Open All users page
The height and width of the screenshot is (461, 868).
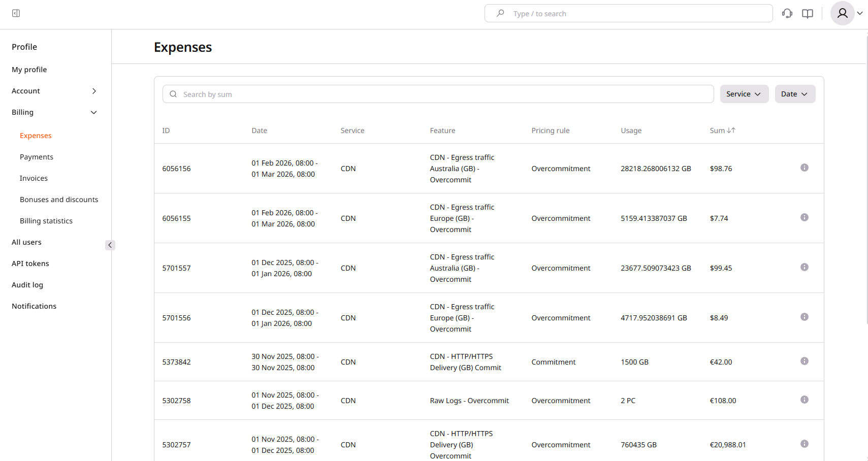(26, 242)
